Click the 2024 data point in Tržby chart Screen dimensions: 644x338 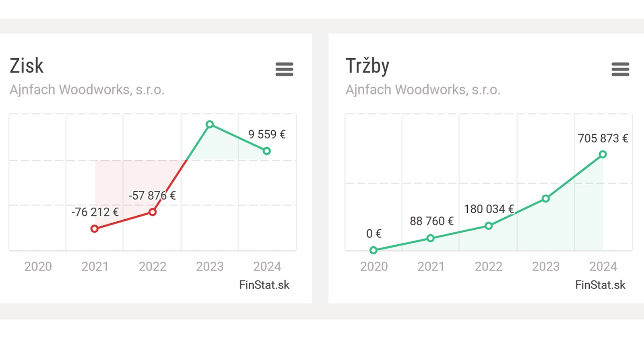(x=603, y=155)
